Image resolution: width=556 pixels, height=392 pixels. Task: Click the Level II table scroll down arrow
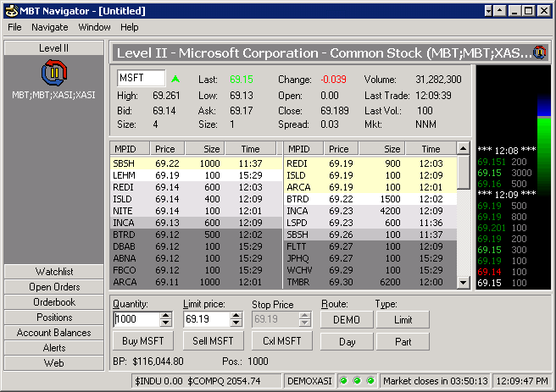463,282
